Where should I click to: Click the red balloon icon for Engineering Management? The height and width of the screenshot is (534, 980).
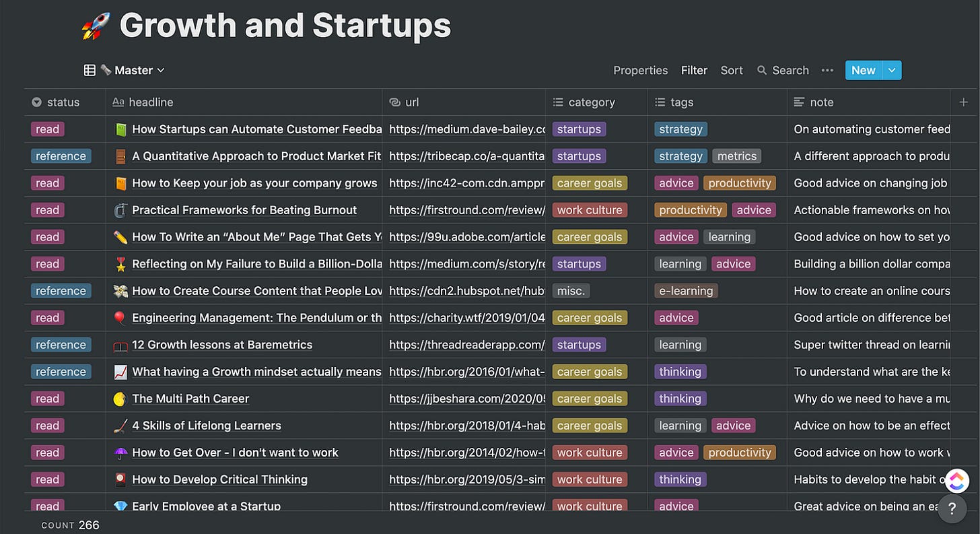(x=120, y=318)
